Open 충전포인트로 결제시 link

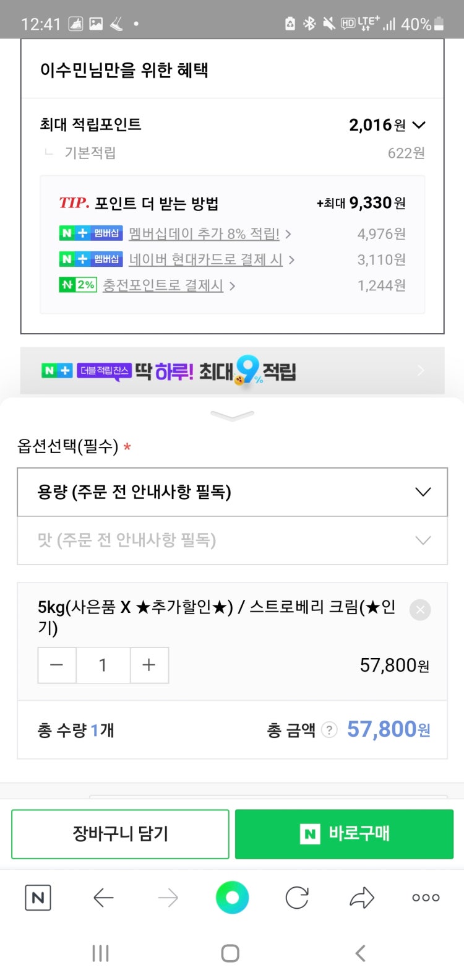[x=163, y=285]
